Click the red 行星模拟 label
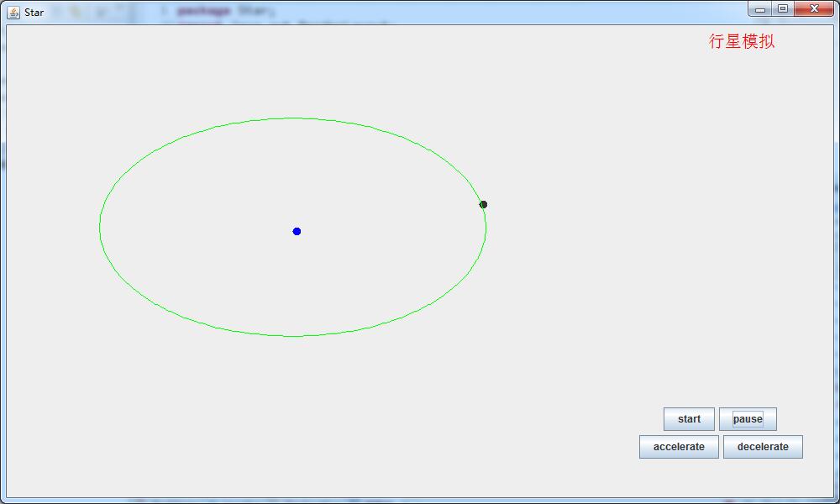The height and width of the screenshot is (504, 840). coord(742,41)
